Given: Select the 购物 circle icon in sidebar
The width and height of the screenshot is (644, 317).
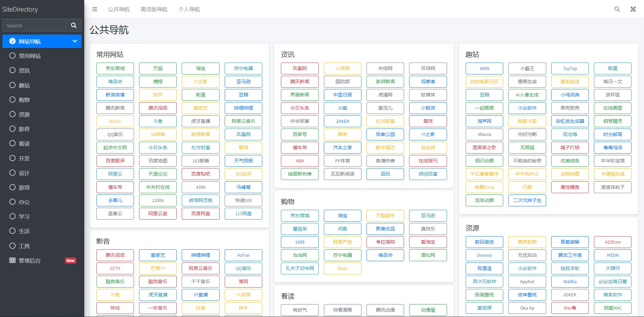Looking at the screenshot, I should point(13,99).
